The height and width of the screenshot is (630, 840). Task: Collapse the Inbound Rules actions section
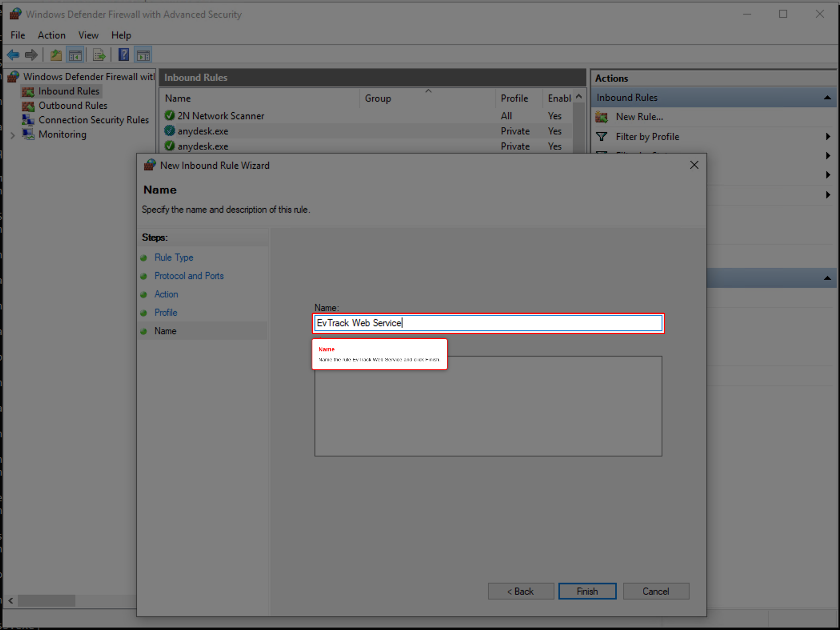pos(828,98)
